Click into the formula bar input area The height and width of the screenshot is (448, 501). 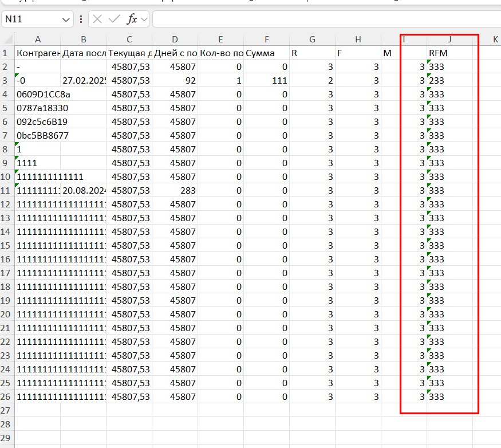(321, 19)
